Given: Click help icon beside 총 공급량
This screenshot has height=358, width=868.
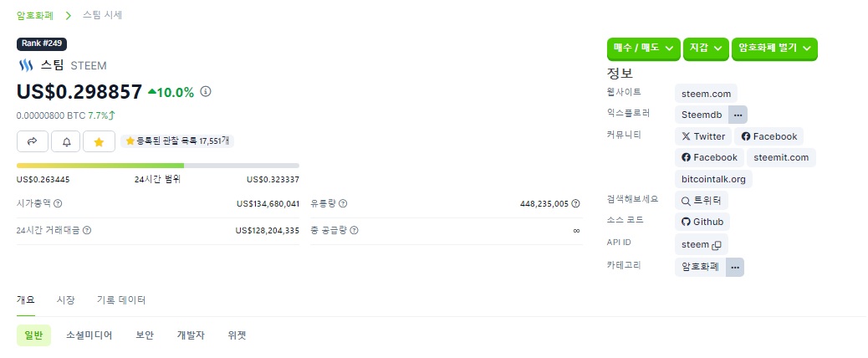Looking at the screenshot, I should (x=354, y=230).
